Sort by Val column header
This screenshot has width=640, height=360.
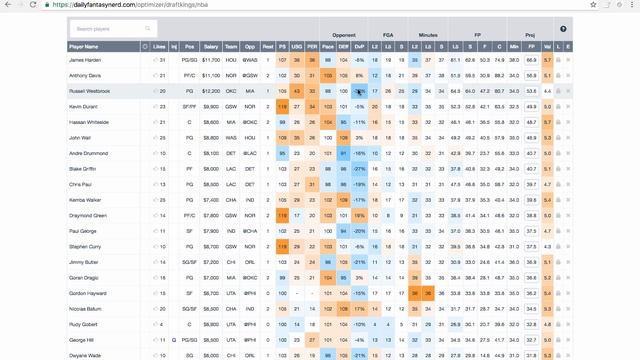pos(547,47)
